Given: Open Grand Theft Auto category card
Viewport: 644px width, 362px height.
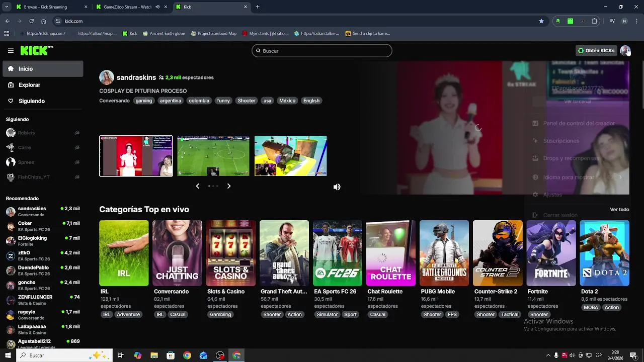Looking at the screenshot, I should pos(284,253).
